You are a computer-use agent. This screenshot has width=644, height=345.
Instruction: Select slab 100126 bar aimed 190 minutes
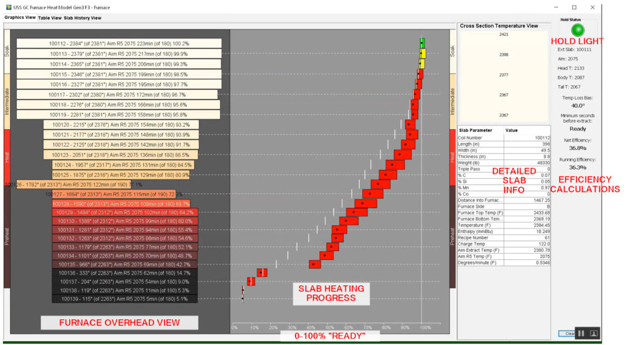click(74, 184)
